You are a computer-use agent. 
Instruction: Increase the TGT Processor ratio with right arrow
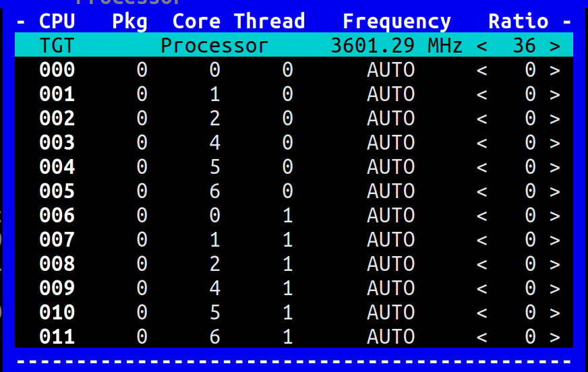pyautogui.click(x=555, y=46)
